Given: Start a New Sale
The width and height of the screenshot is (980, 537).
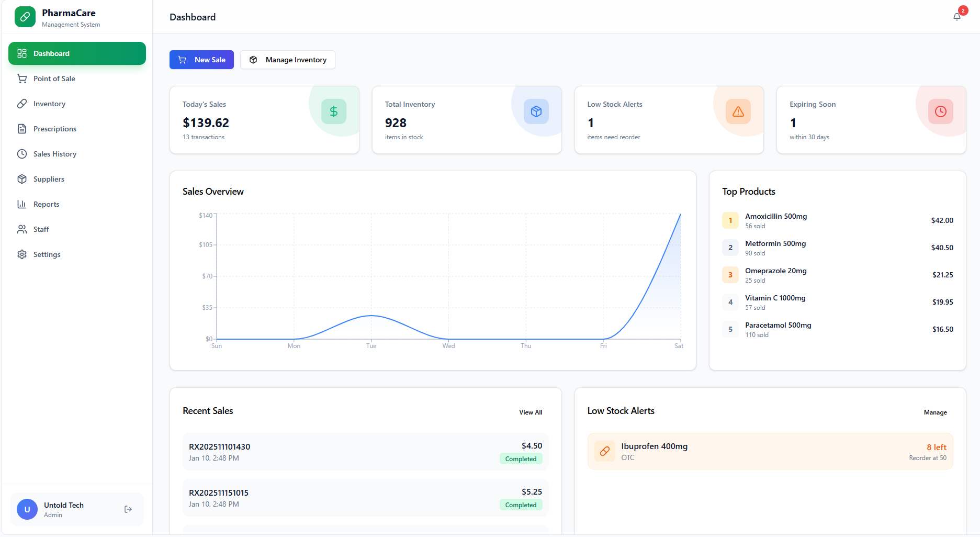Looking at the screenshot, I should pos(201,60).
